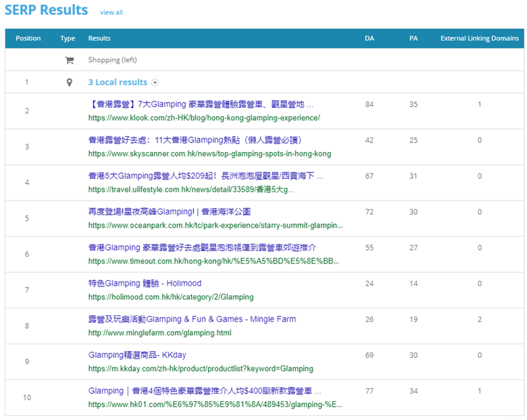Sort by Position column header

pyautogui.click(x=28, y=38)
